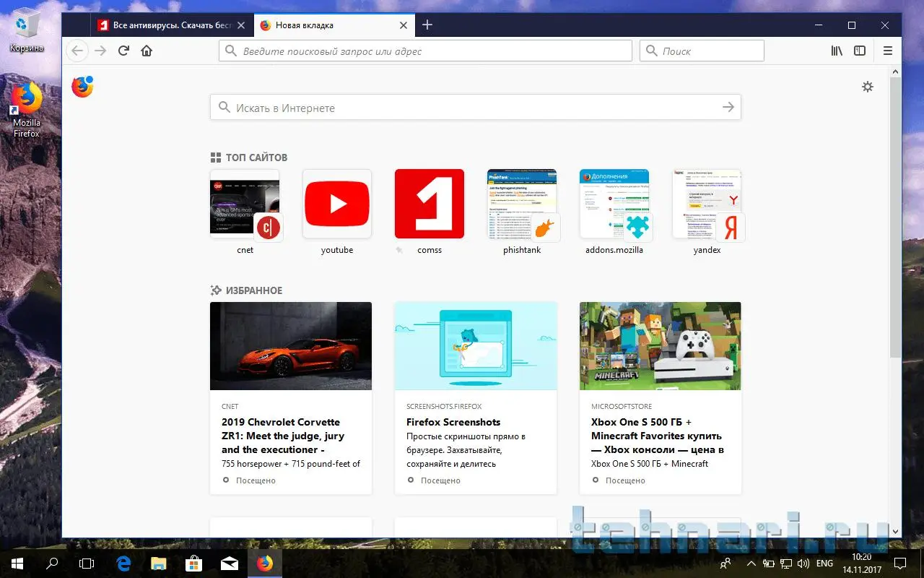924x578 pixels.
Task: Close the Все антивирусы tab
Action: (x=241, y=25)
